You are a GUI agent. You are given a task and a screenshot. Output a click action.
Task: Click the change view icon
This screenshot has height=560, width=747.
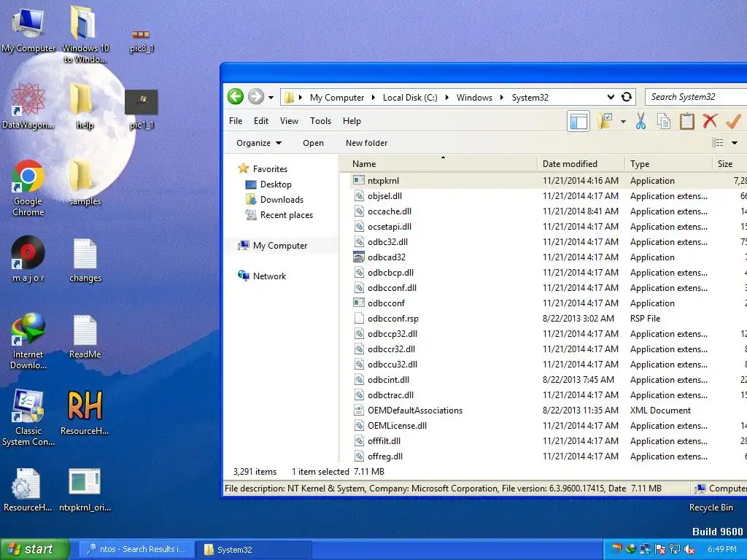click(718, 143)
